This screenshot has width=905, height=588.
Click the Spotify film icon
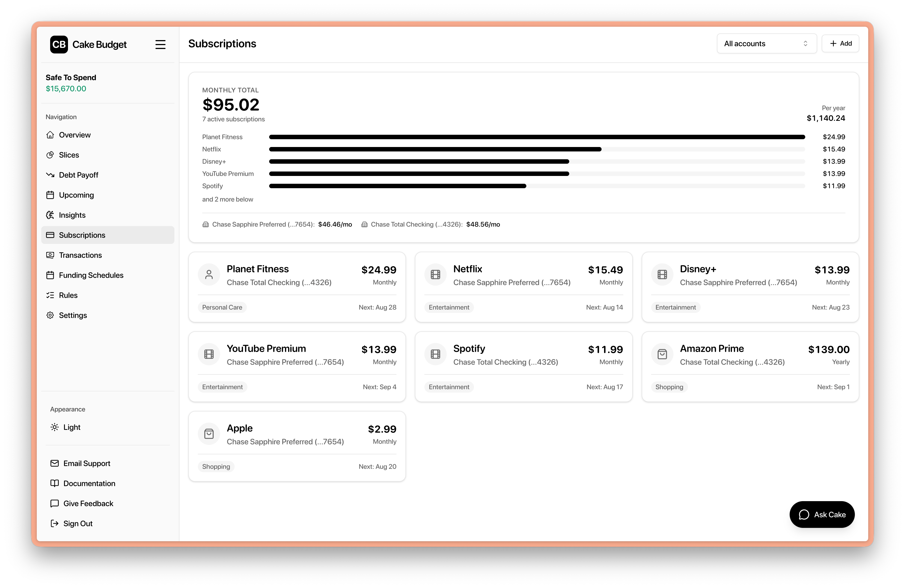point(436,354)
